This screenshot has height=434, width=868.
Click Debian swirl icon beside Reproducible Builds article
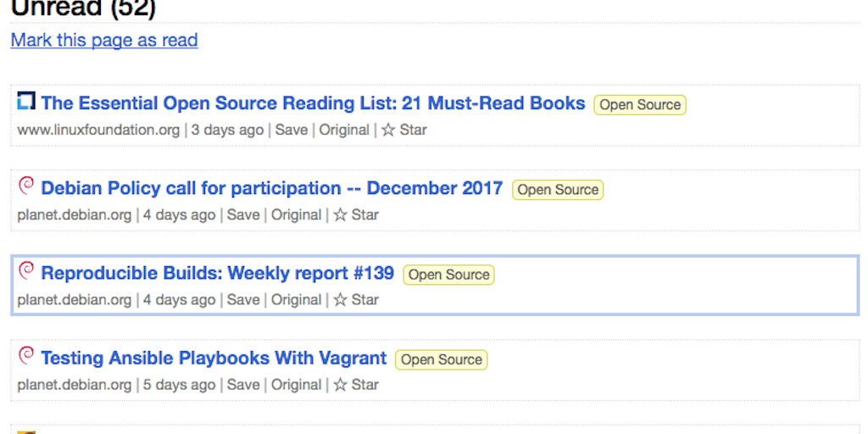tap(26, 270)
